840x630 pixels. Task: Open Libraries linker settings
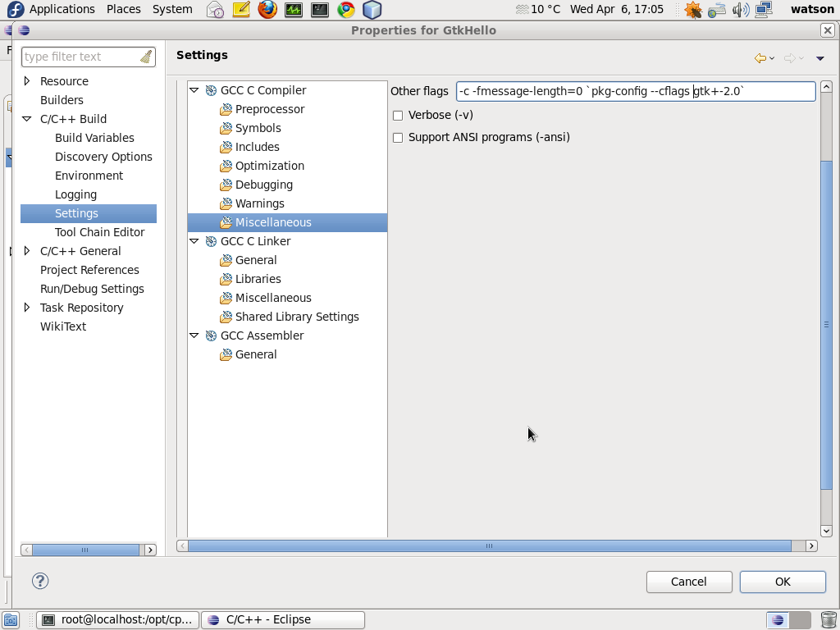258,279
